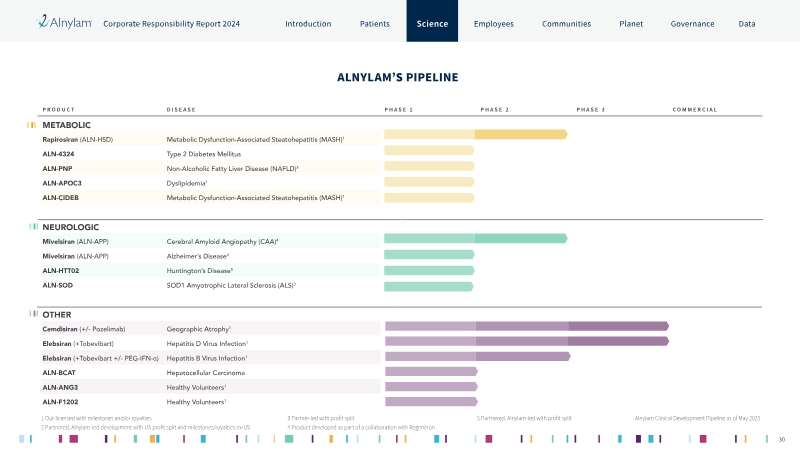
Task: Click the Huntington's Disease text
Action: 200,271
